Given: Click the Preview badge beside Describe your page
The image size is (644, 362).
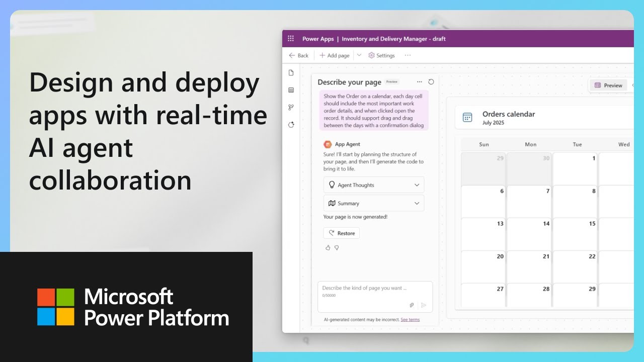Looking at the screenshot, I should click(x=392, y=81).
